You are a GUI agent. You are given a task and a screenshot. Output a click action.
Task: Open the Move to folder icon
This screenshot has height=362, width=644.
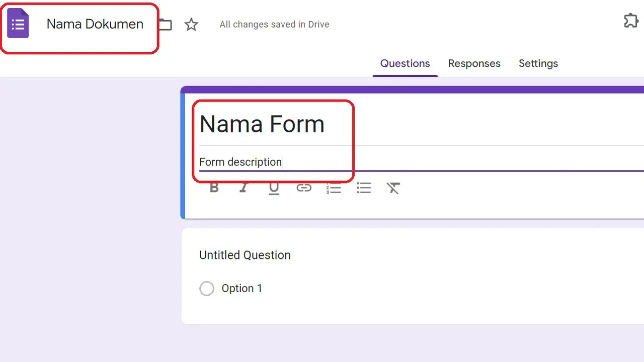(x=165, y=24)
